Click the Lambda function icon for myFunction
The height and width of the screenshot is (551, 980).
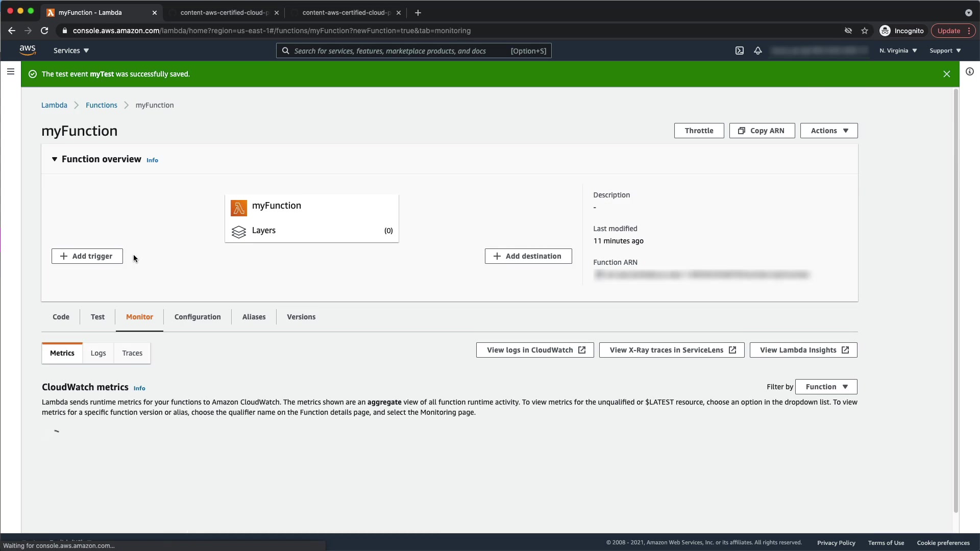(x=238, y=208)
